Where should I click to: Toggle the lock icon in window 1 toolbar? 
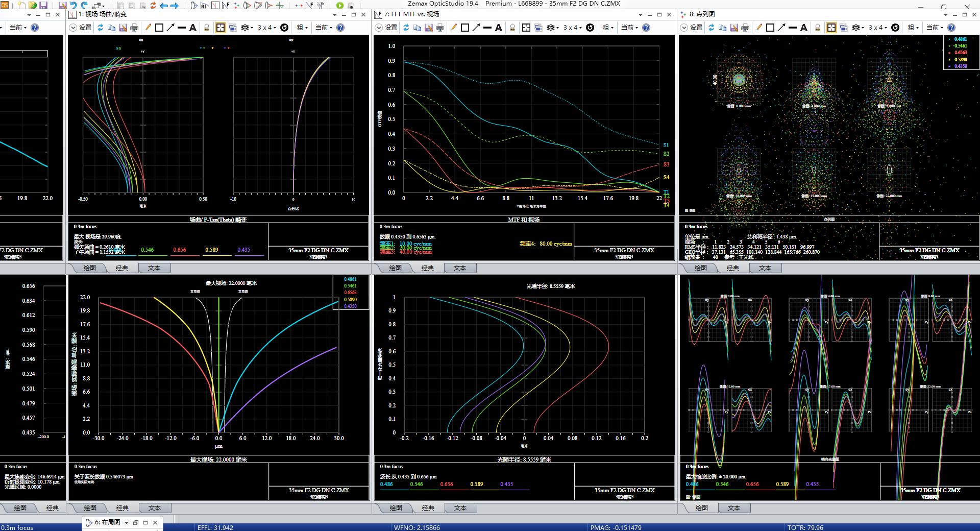pyautogui.click(x=207, y=28)
